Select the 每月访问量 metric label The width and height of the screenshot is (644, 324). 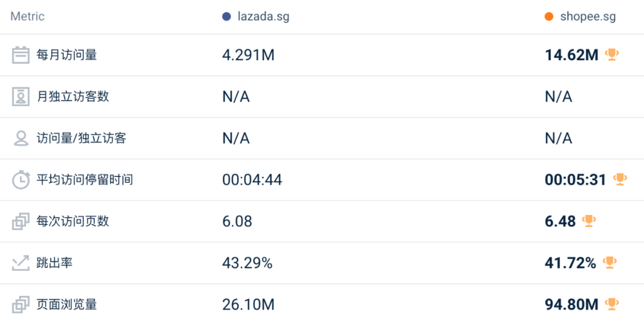click(67, 55)
